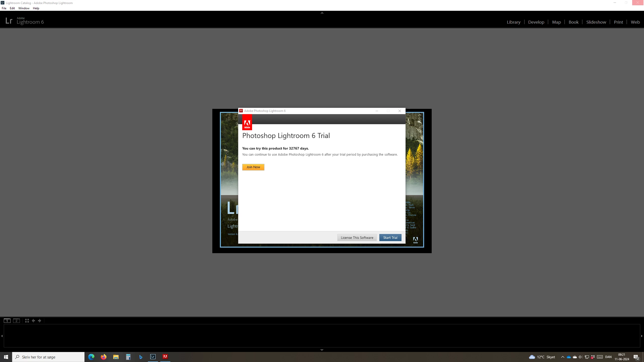Viewport: 644px width, 362px height.
Task: Open Grid view from filmstrip toolbar
Action: 27,321
